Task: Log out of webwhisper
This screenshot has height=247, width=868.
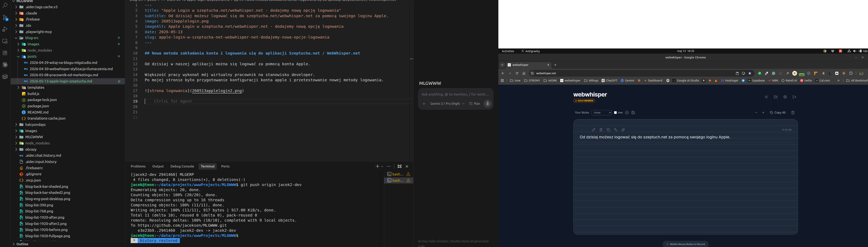Action: (794, 97)
